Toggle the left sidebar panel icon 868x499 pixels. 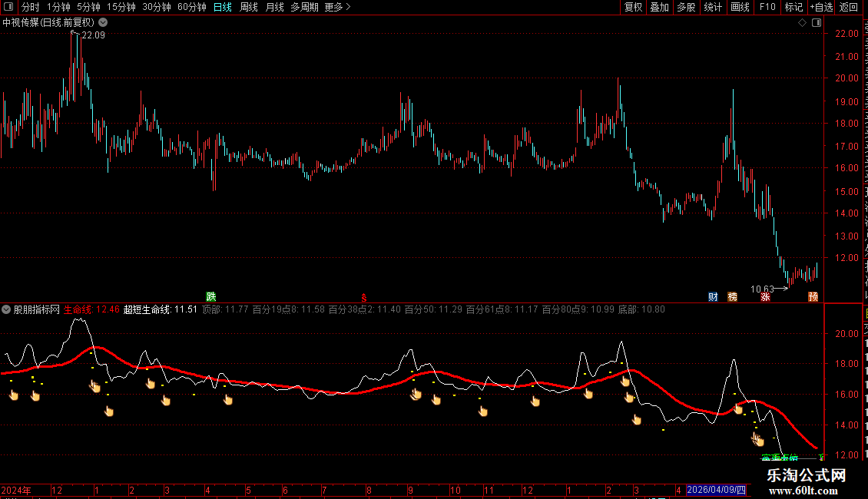tap(8, 7)
